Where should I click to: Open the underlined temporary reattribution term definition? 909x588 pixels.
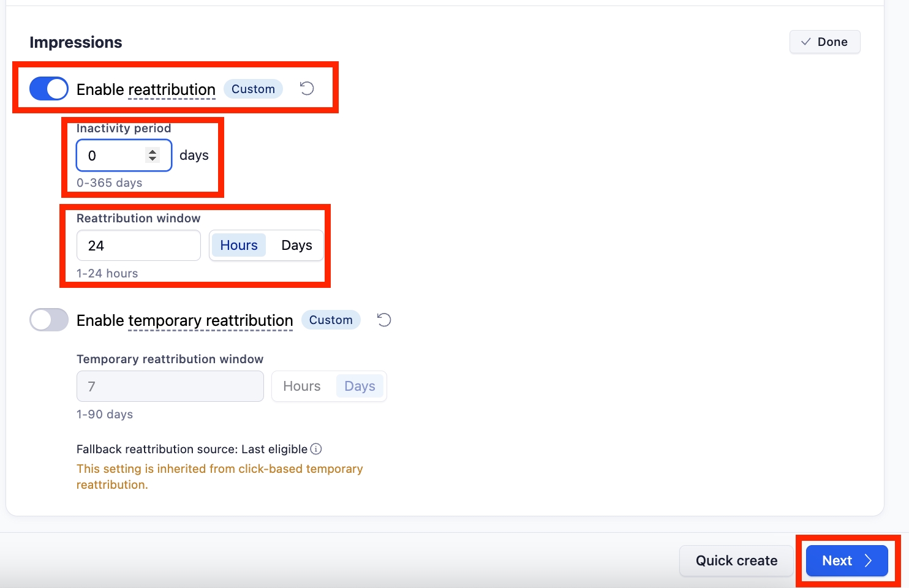(x=210, y=321)
